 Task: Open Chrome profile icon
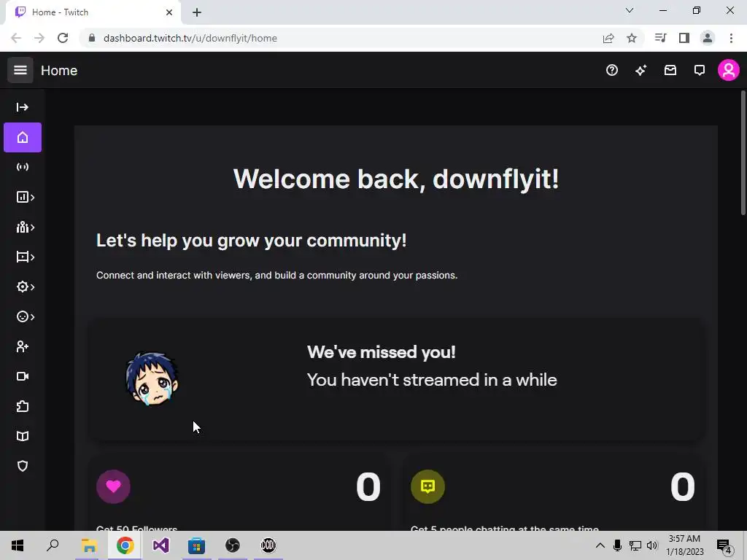(708, 38)
